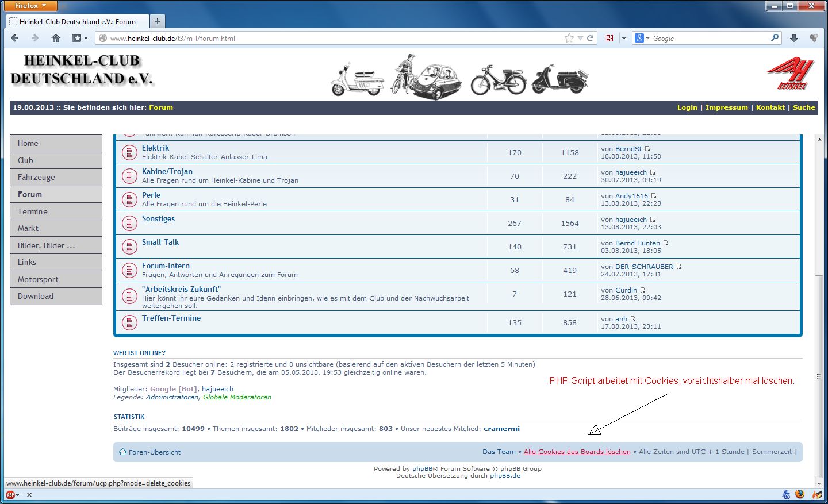Click 'Alle Cookies des Boards löschen' link
This screenshot has width=828, height=504.
[x=577, y=452]
